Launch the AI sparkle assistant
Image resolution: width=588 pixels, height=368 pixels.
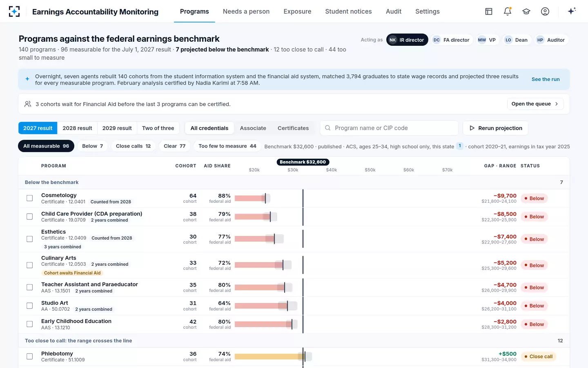572,11
